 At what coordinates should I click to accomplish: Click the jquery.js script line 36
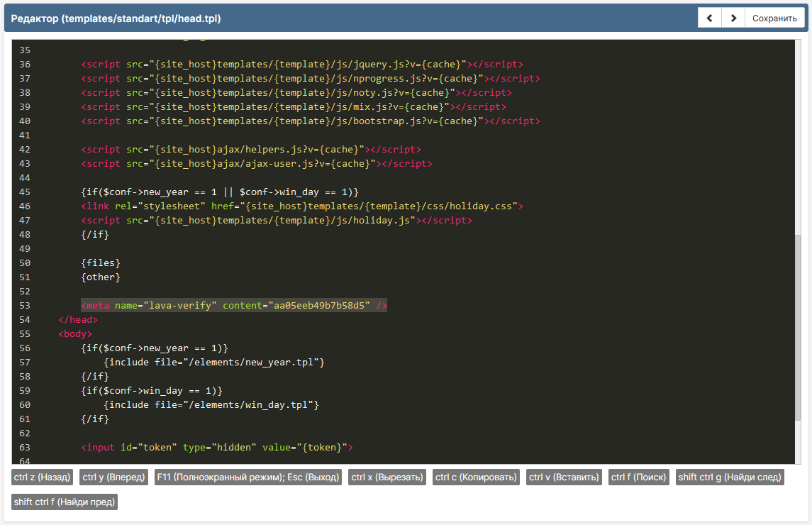tap(302, 65)
